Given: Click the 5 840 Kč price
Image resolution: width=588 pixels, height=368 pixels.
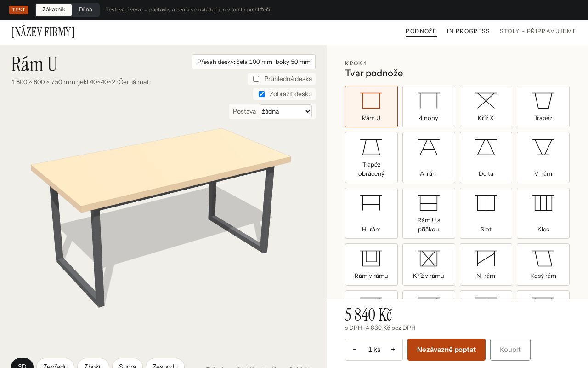Looking at the screenshot, I should (x=368, y=315).
